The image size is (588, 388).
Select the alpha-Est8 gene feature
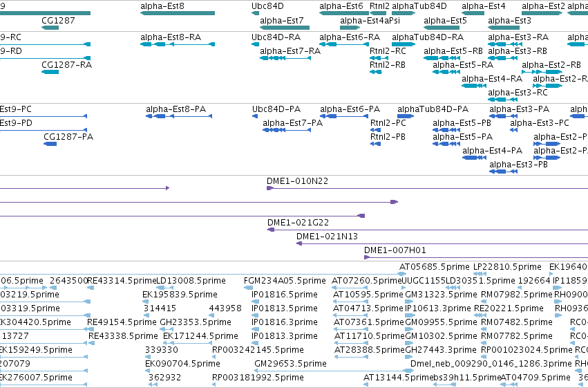point(178,13)
